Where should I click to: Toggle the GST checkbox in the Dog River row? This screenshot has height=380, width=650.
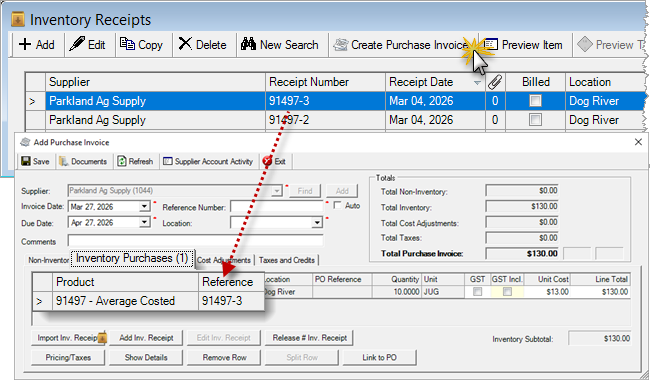477,292
